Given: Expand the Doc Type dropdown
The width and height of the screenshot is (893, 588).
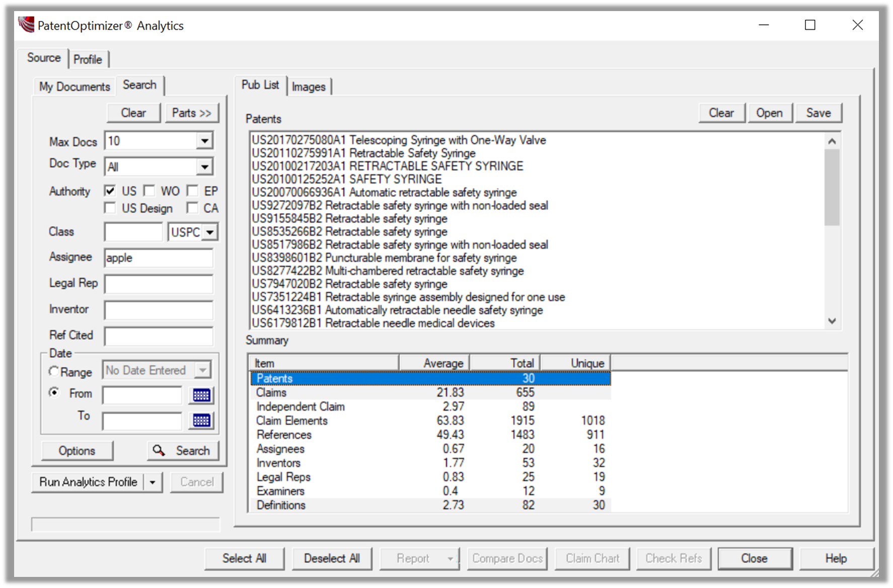Looking at the screenshot, I should (204, 166).
